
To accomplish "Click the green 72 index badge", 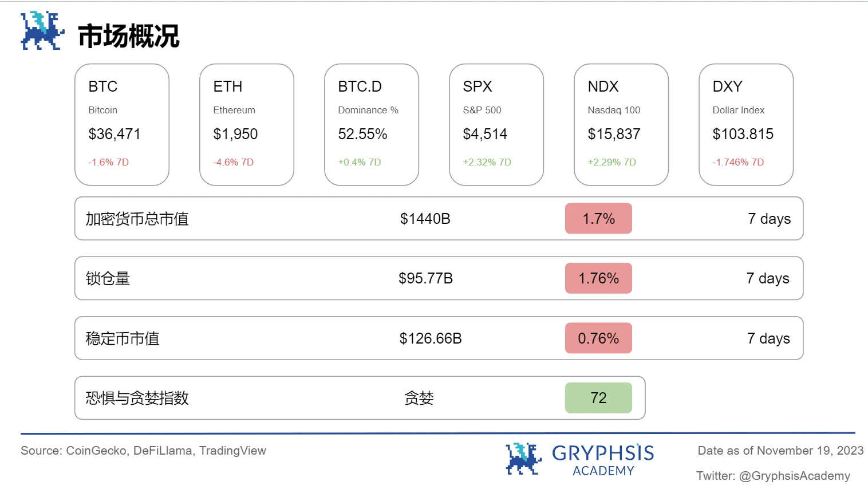I will pyautogui.click(x=598, y=398).
